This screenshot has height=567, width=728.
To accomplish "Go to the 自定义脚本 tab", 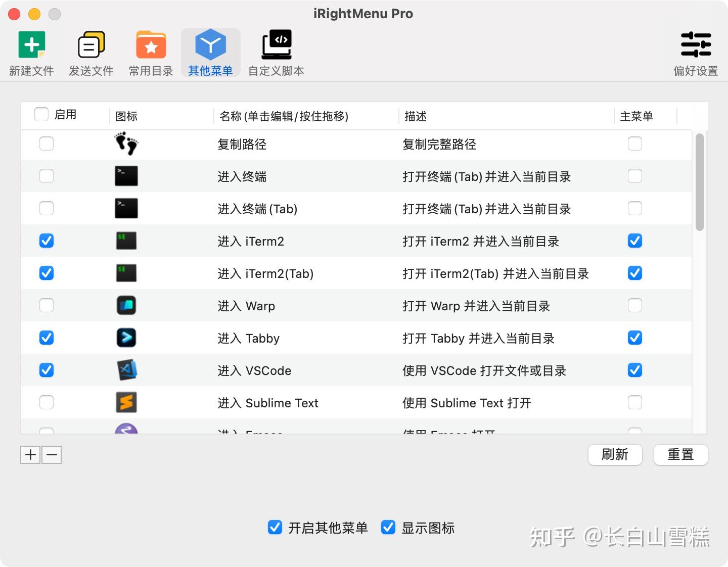I will 276,54.
